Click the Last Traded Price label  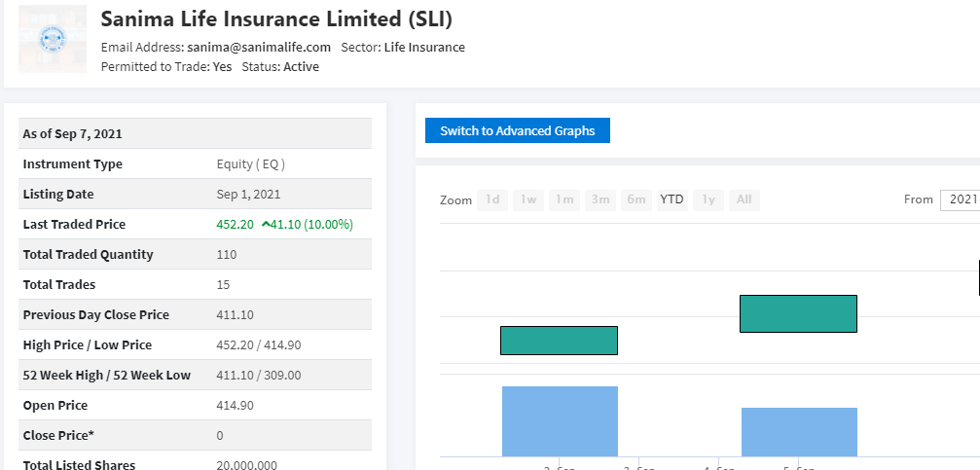coord(74,225)
